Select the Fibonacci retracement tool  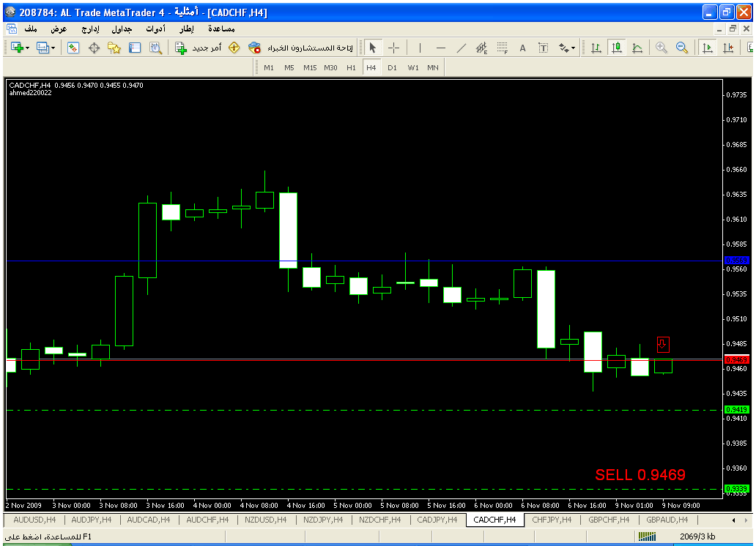coord(502,48)
